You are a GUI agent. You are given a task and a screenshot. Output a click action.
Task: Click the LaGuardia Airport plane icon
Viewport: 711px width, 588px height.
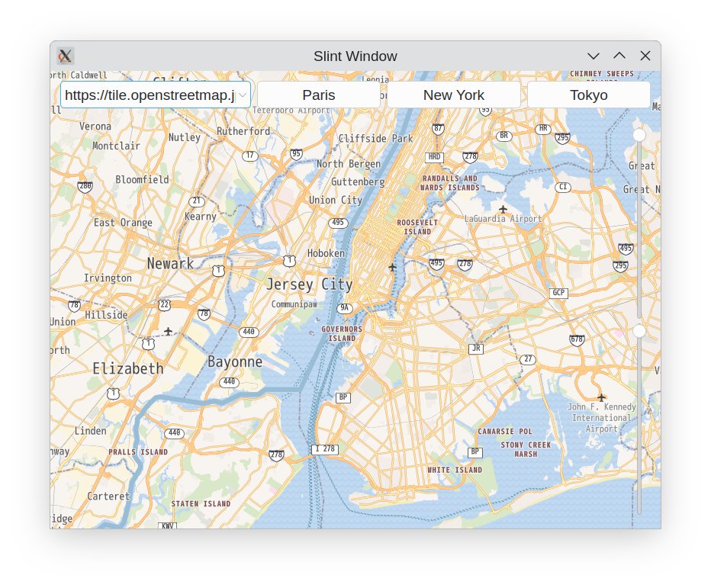(x=503, y=209)
